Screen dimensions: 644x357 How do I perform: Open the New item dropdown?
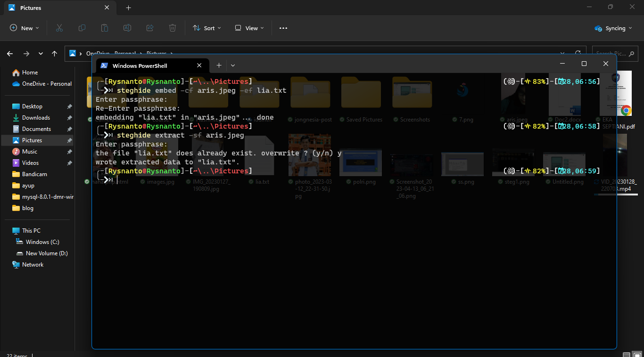(25, 28)
